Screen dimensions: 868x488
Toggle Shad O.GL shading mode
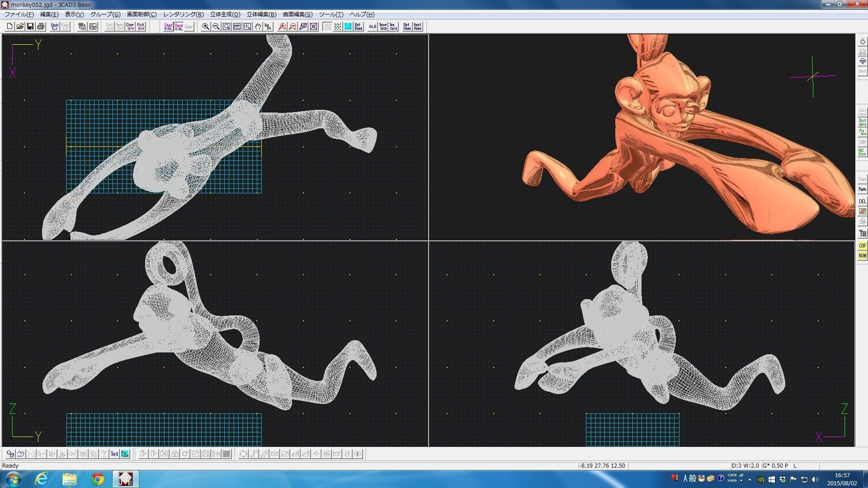[x=168, y=27]
